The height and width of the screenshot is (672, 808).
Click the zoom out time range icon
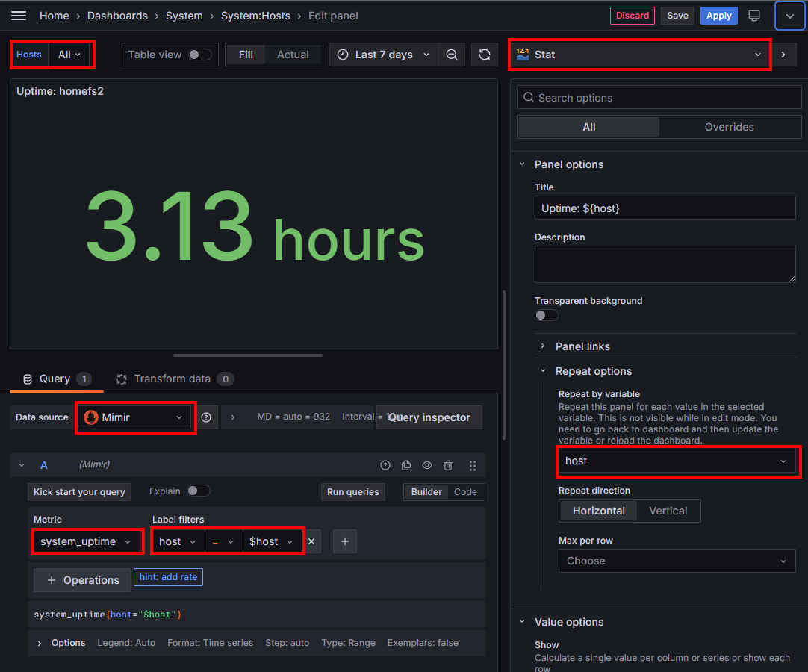(451, 55)
